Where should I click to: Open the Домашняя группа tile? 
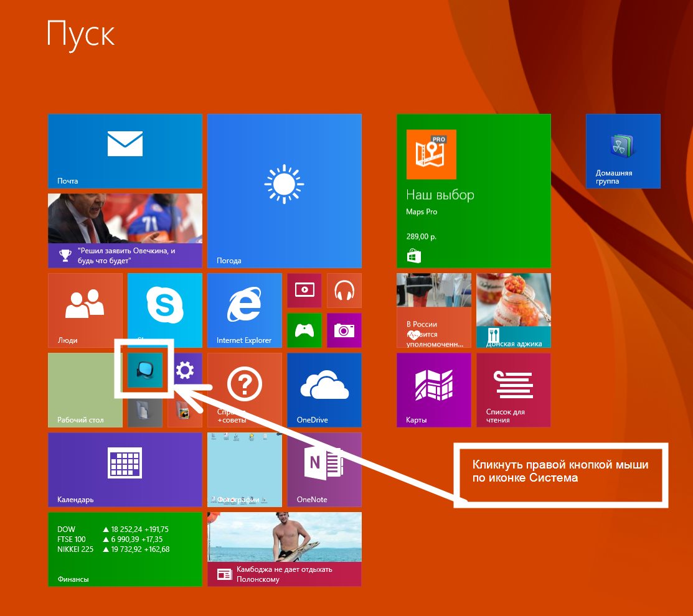pyautogui.click(x=623, y=151)
